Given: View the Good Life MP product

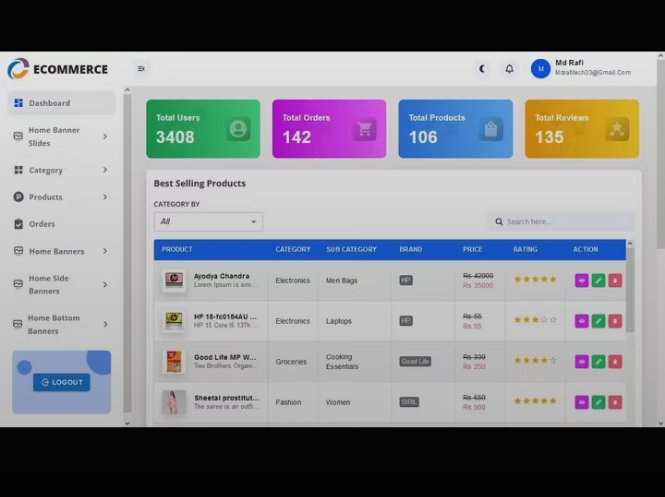Looking at the screenshot, I should tap(581, 362).
